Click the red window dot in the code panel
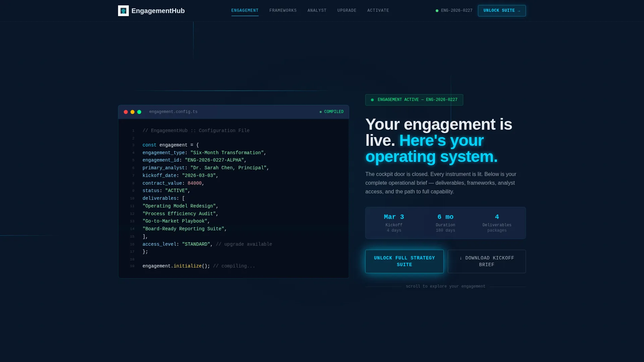Viewport: 644px width, 362px height. (x=126, y=112)
